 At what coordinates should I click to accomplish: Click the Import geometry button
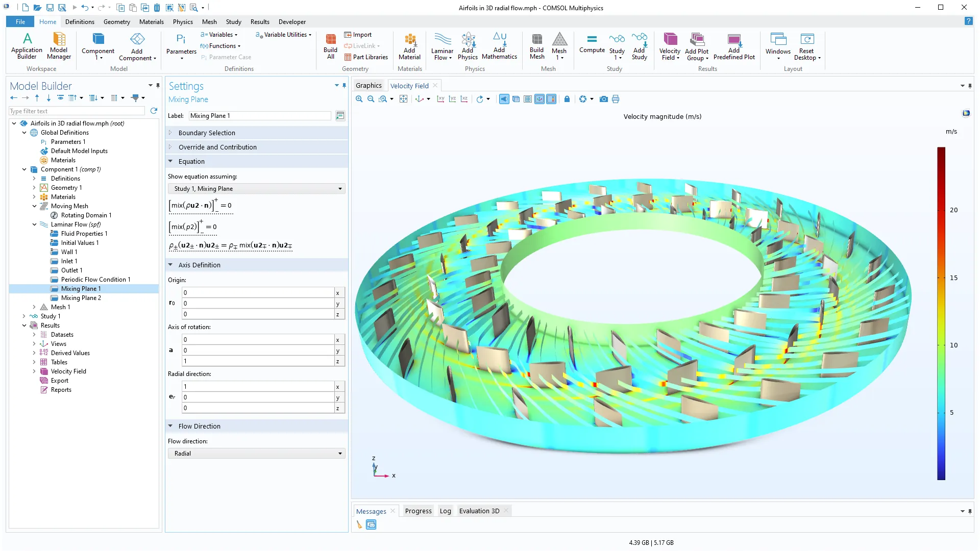(358, 35)
